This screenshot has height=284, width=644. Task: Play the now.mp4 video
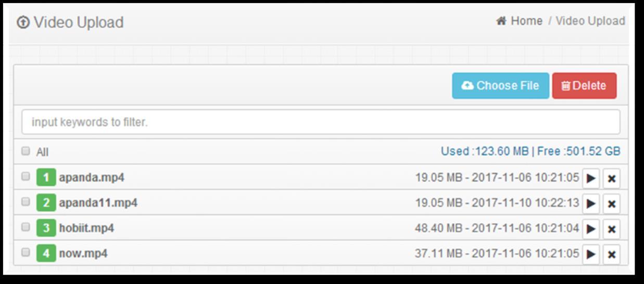[x=591, y=254]
